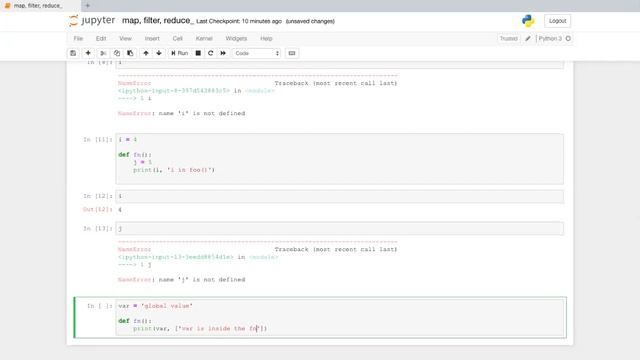Image resolution: width=640 pixels, height=360 pixels.
Task: Interrupt the kernel with the stop icon
Action: [x=198, y=53]
